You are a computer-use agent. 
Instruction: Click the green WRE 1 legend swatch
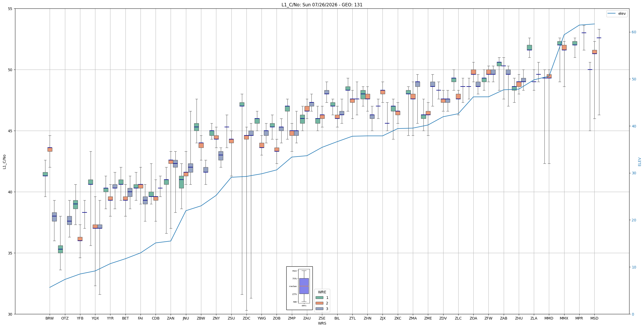[319, 298]
